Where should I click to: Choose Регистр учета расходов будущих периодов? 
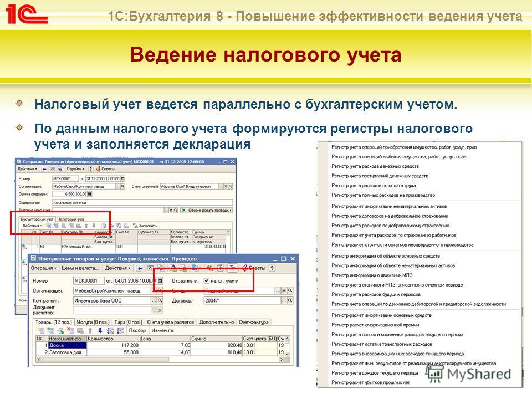[x=376, y=294]
